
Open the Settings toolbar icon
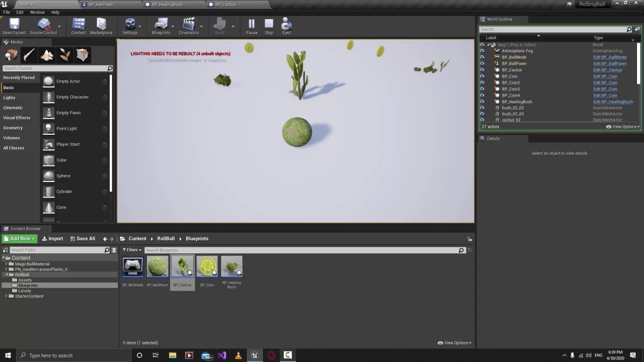(130, 26)
